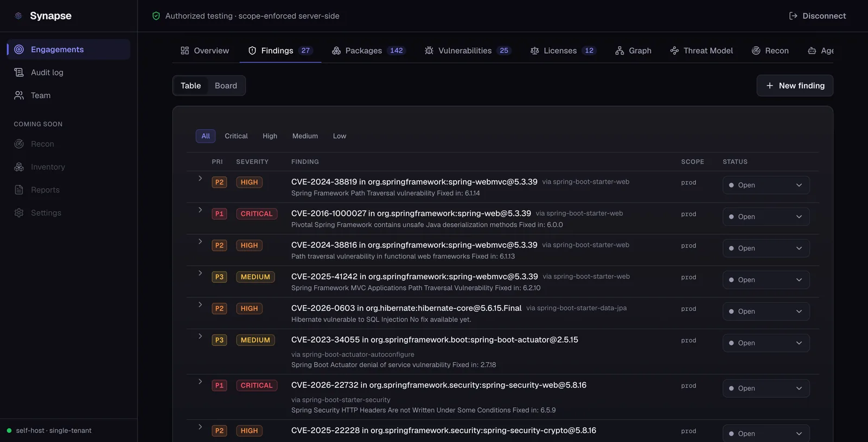
Task: Click the Synapse logo icon
Action: [18, 16]
